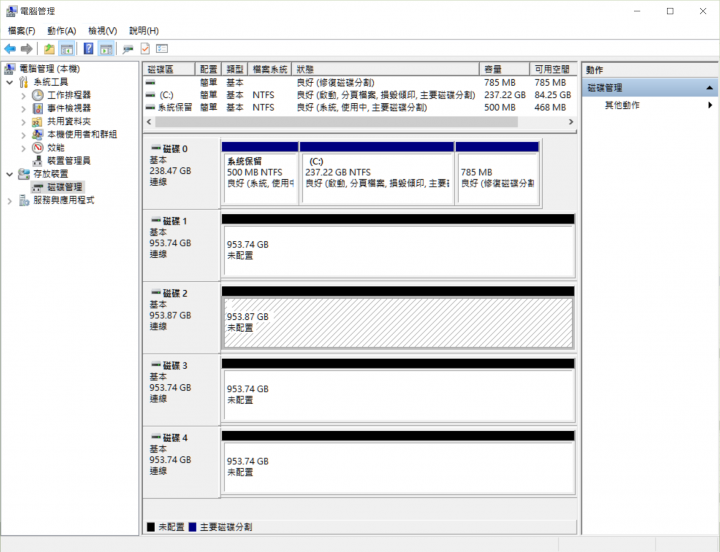This screenshot has width=720, height=552.
Task: Open the Help question mark toolbar icon
Action: 89,49
